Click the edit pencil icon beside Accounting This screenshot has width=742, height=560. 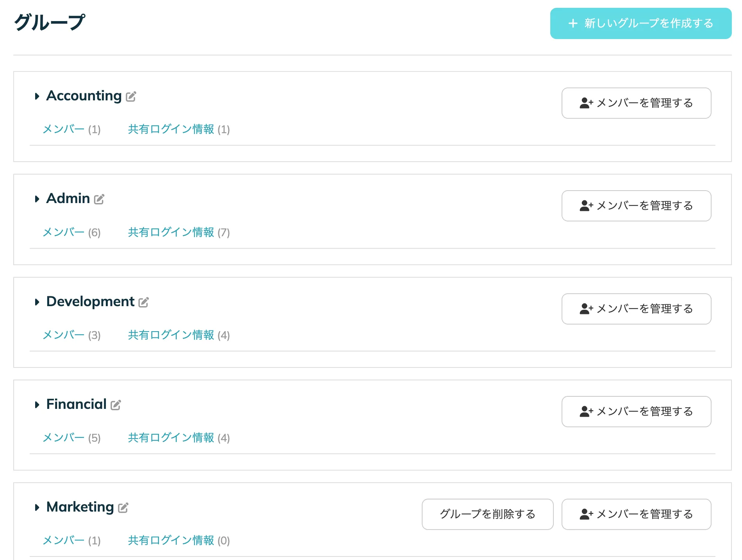pyautogui.click(x=131, y=96)
